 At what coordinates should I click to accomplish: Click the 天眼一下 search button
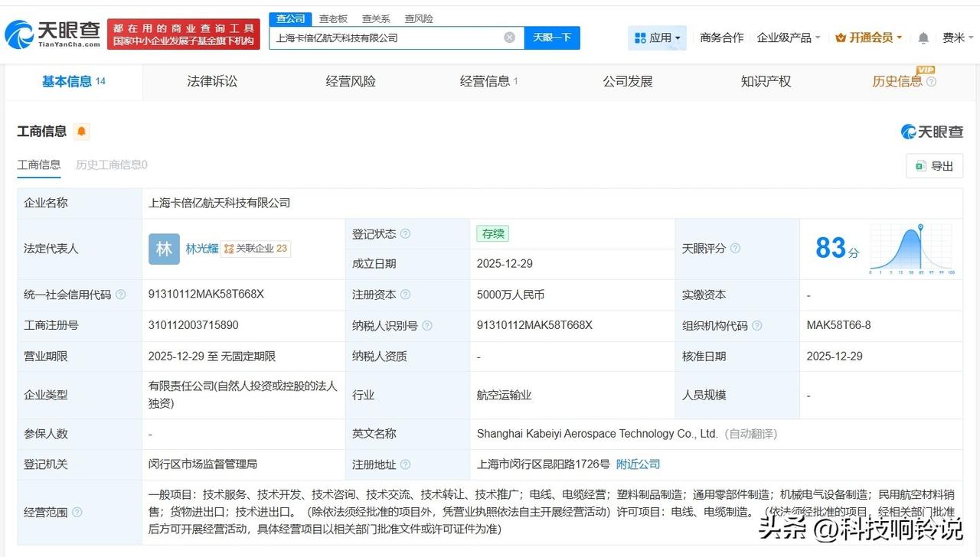tap(552, 37)
